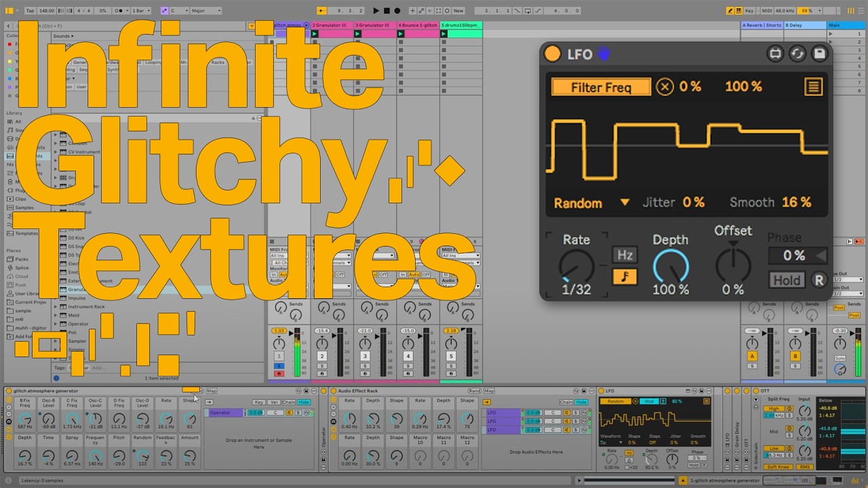The image size is (868, 488).
Task: Toggle track 2 activator button in mixer
Action: click(x=322, y=356)
